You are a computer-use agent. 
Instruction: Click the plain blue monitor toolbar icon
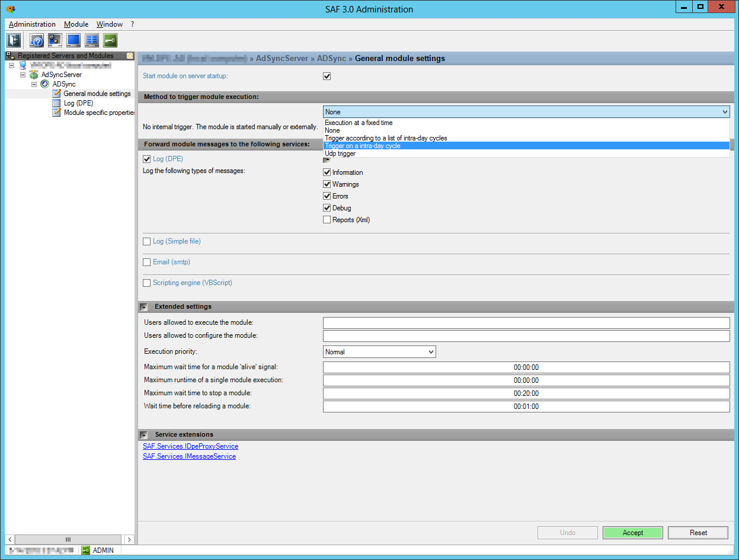tap(73, 40)
